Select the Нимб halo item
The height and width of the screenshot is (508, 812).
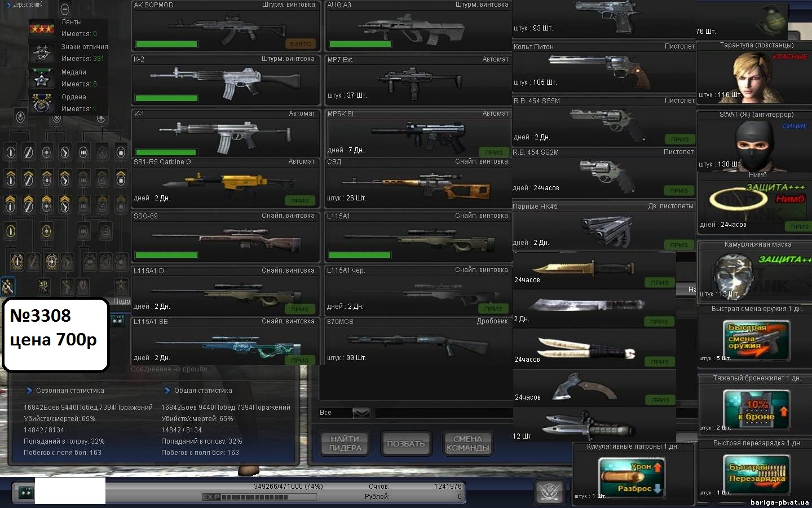pyautogui.click(x=754, y=203)
